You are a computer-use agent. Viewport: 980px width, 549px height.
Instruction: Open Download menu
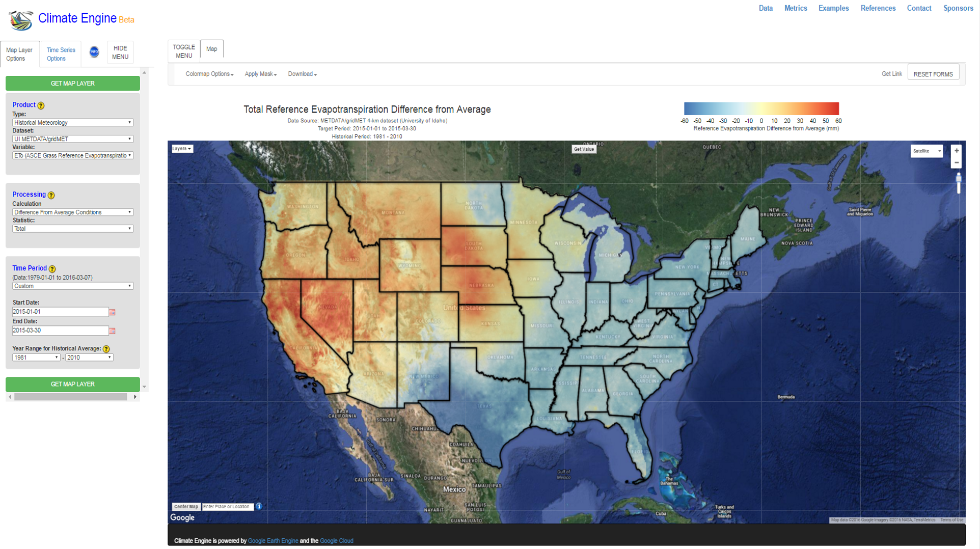[302, 74]
